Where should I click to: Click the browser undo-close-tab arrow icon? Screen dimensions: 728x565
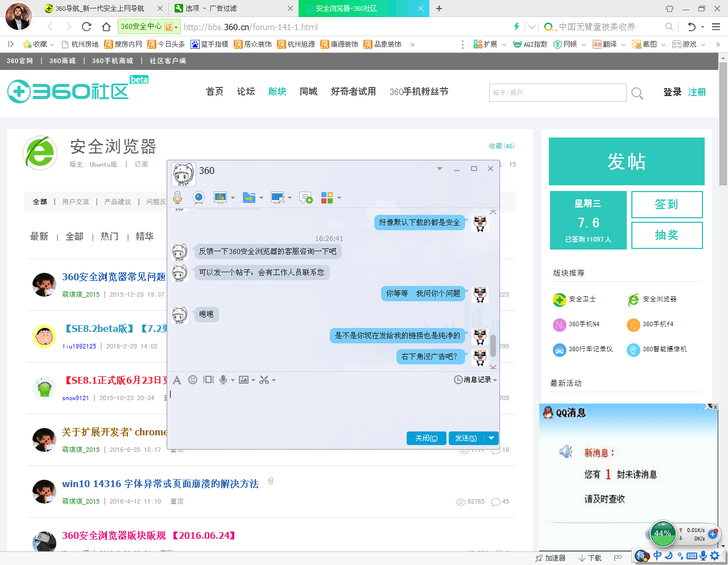point(692,27)
